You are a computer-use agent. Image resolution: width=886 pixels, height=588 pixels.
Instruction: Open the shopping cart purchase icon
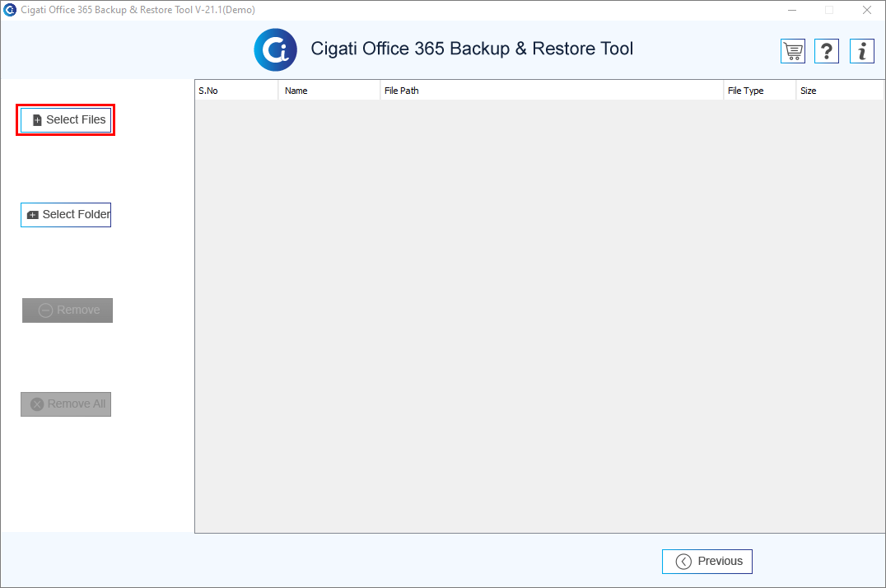pos(793,51)
